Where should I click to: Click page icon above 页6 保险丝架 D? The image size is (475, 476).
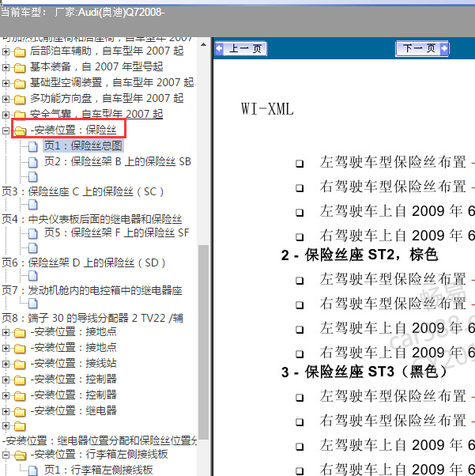point(32,247)
